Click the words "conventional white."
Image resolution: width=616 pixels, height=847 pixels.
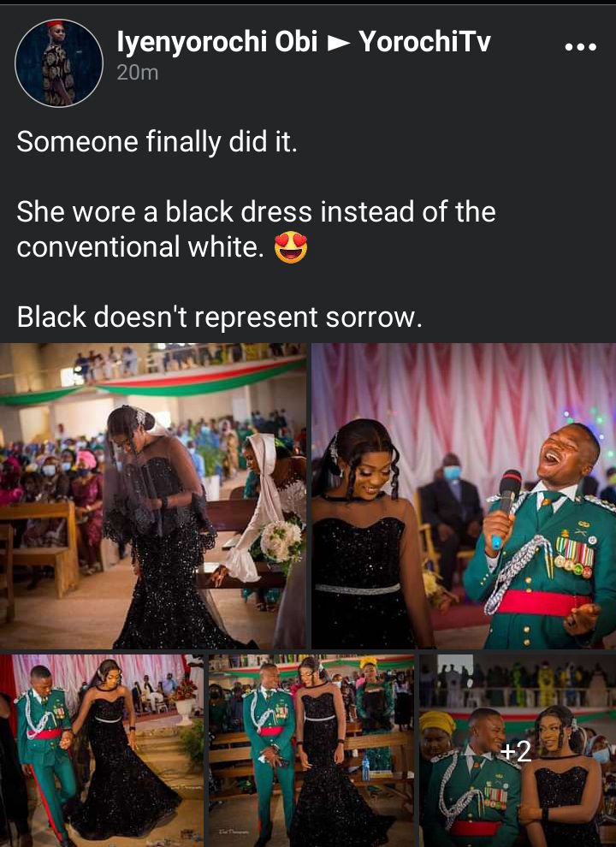pos(140,247)
